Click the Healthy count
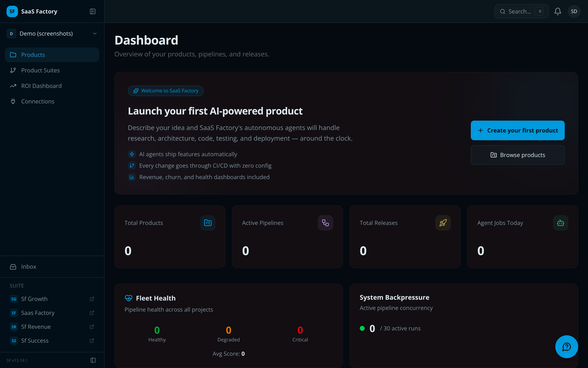Image resolution: width=588 pixels, height=368 pixels. 157,330
